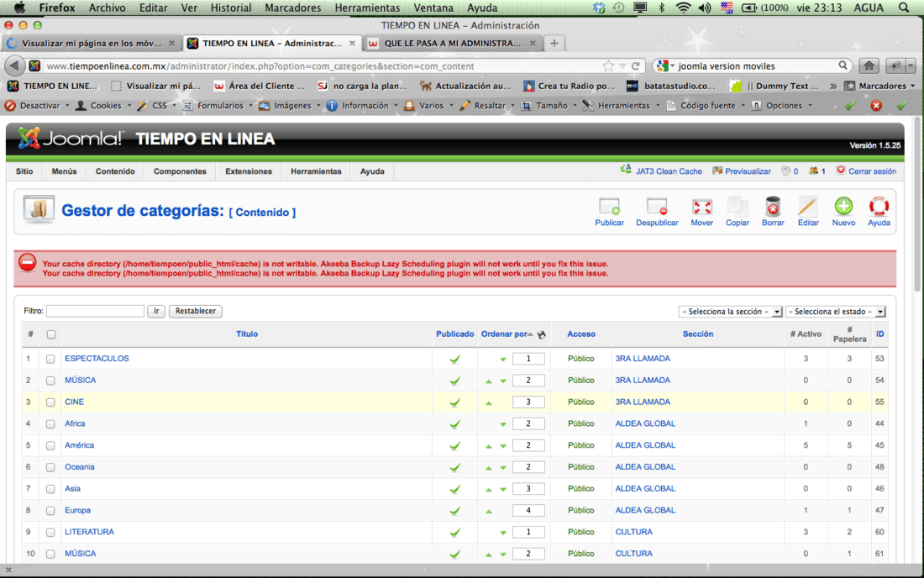Viewport: 924px width, 578px height.
Task: Click the browser URL address bar
Action: point(324,66)
